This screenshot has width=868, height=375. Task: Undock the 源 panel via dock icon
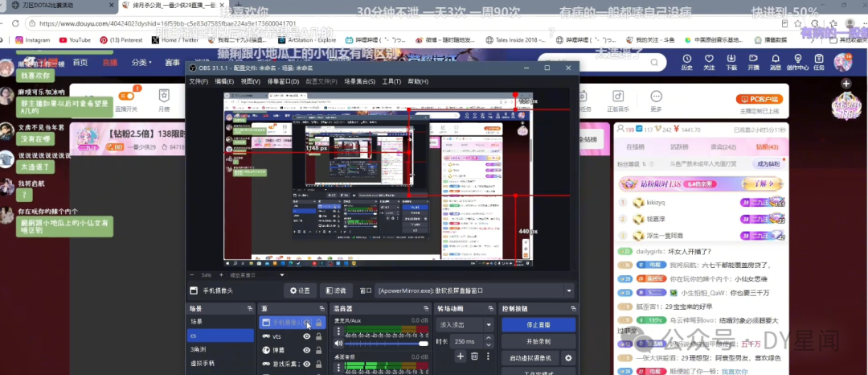click(322, 308)
